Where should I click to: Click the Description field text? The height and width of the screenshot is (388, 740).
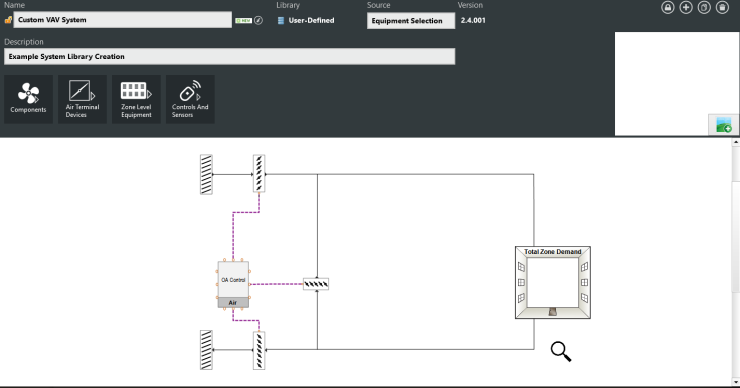click(x=229, y=56)
